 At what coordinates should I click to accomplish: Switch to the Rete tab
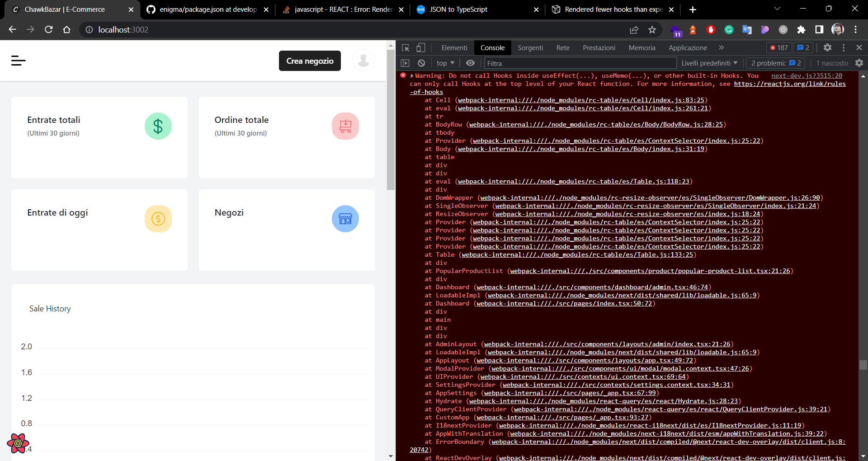point(563,48)
